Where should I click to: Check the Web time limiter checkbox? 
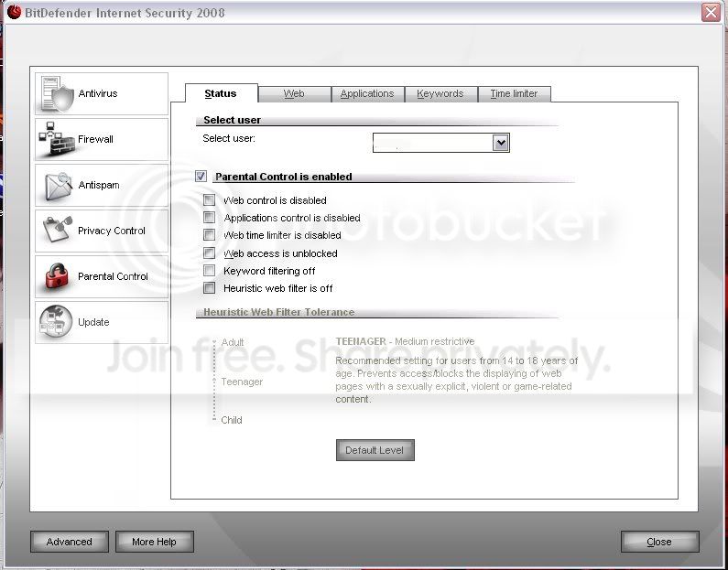click(210, 234)
